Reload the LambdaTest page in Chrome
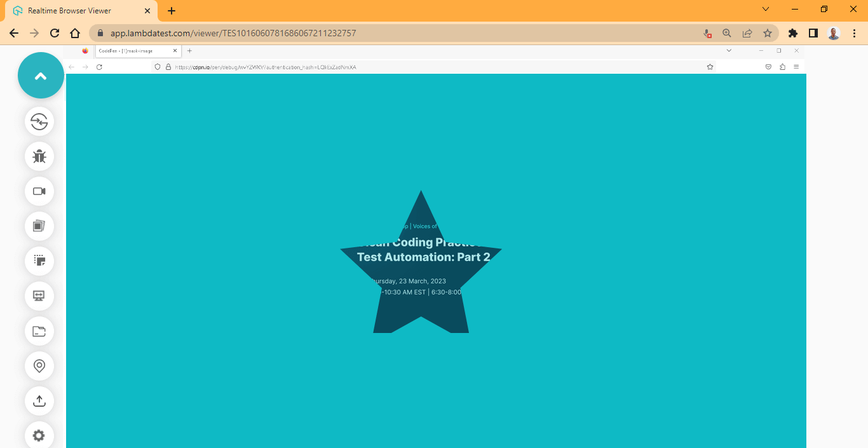The height and width of the screenshot is (448, 868). (x=55, y=33)
